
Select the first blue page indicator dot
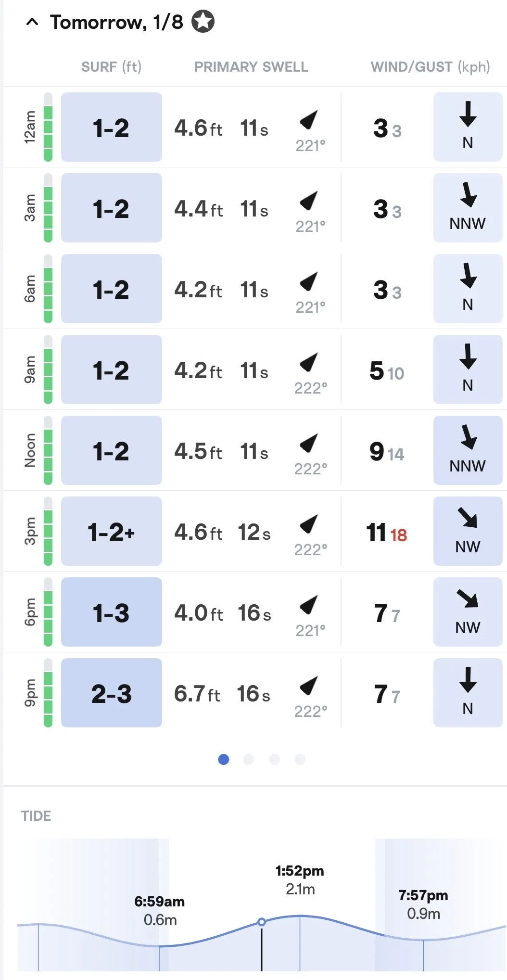click(x=224, y=759)
